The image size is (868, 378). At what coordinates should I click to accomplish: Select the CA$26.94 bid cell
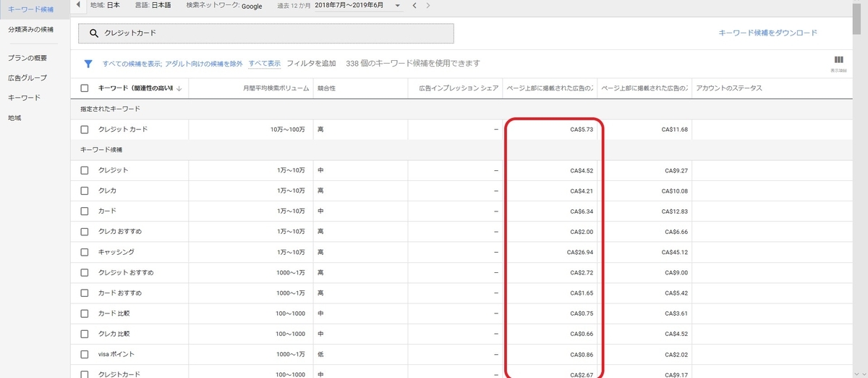click(x=580, y=252)
